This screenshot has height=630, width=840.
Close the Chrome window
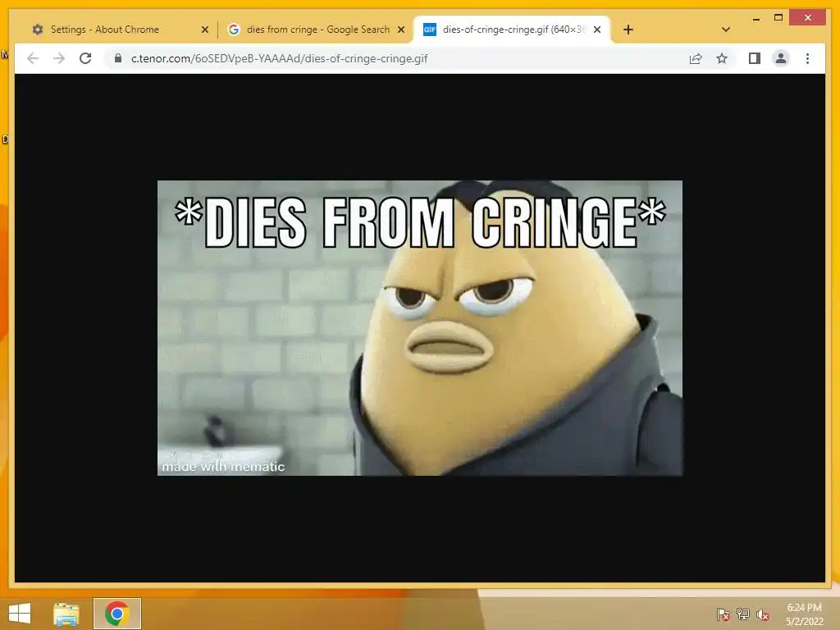click(808, 18)
